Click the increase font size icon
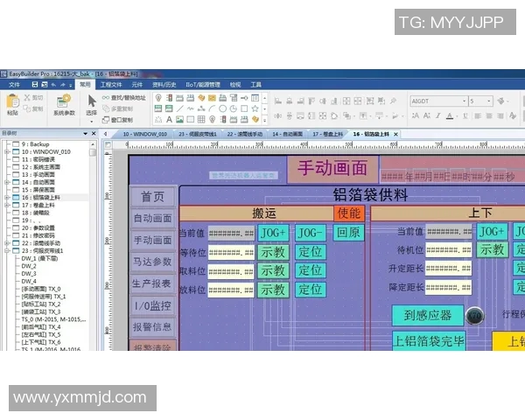Screen dimensions: 525x420 (416, 115)
